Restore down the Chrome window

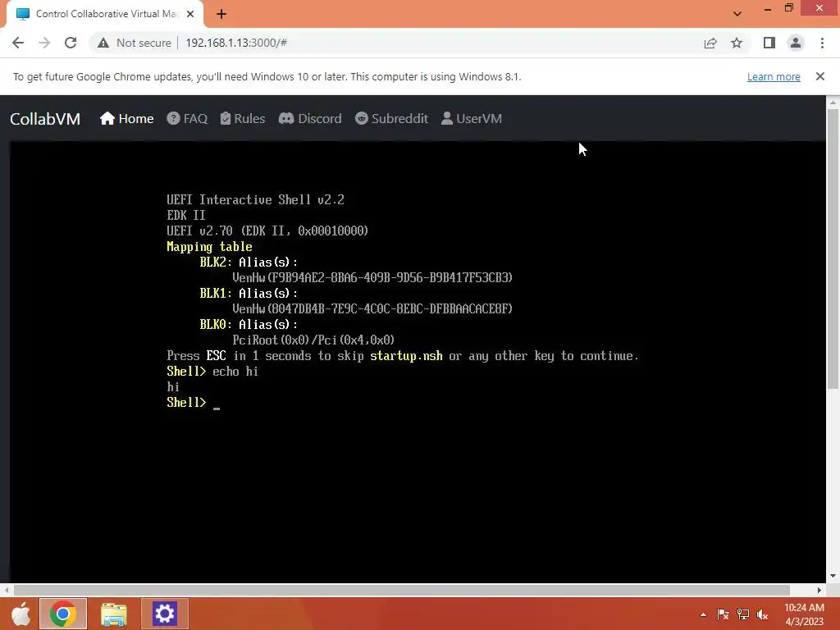click(788, 8)
